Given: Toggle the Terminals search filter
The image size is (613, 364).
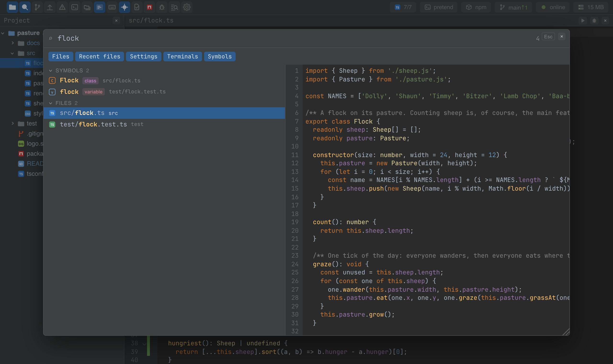Looking at the screenshot, I should (183, 57).
